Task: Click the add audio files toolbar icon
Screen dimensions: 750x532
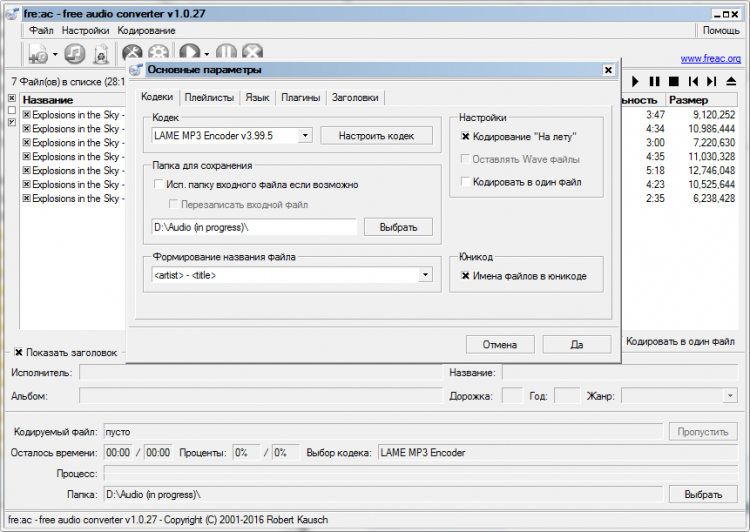Action: click(x=38, y=54)
